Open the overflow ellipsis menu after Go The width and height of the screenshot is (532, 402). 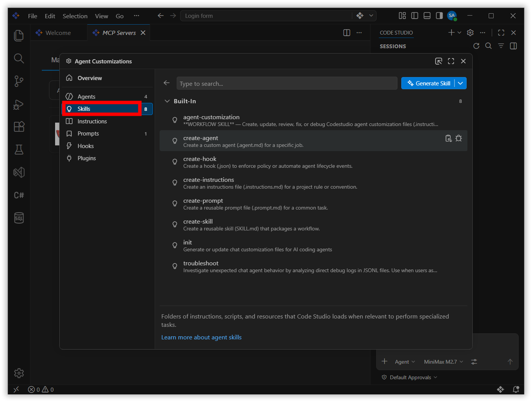click(136, 16)
